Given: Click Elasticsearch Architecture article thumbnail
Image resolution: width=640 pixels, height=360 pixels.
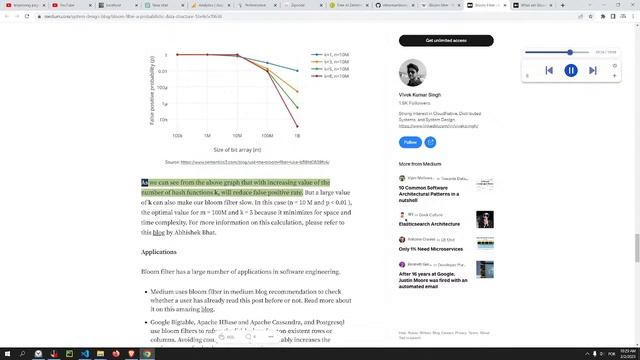Looking at the screenshot, I should 484,220.
